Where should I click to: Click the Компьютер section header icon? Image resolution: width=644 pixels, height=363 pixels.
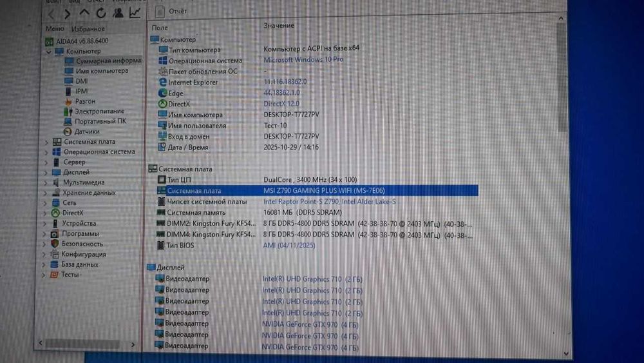[155, 39]
